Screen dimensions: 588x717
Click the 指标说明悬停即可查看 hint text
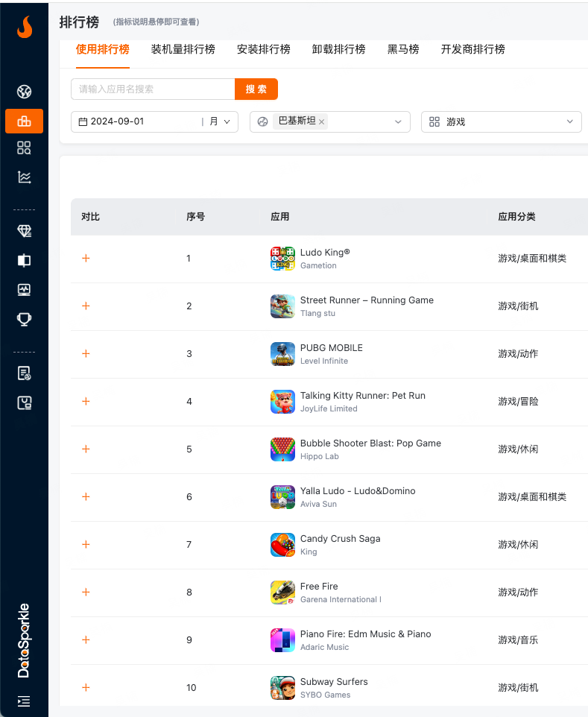coord(156,22)
